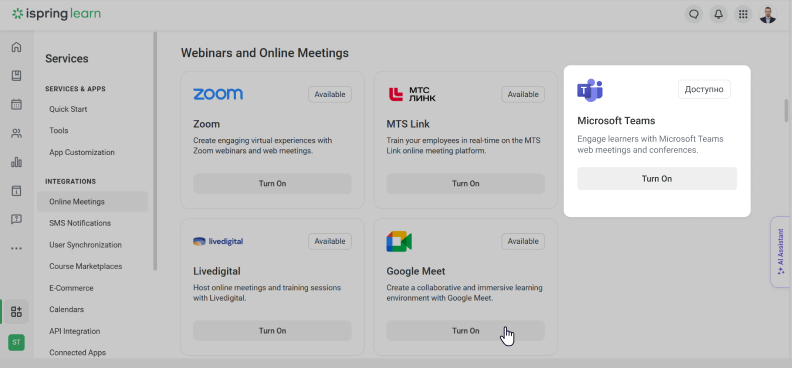Image resolution: width=792 pixels, height=368 pixels.
Task: Open the AI Assistant side tab
Action: coord(780,252)
